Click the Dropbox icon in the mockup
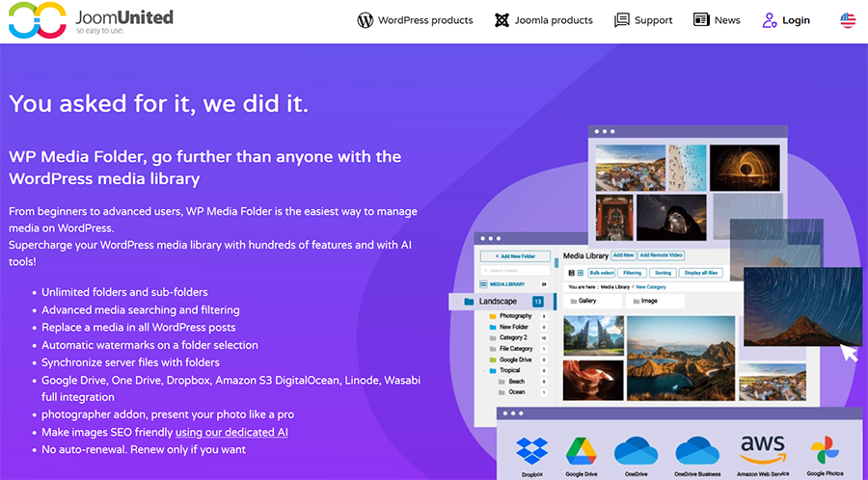Screen dimensions: 868x480 pos(532,451)
